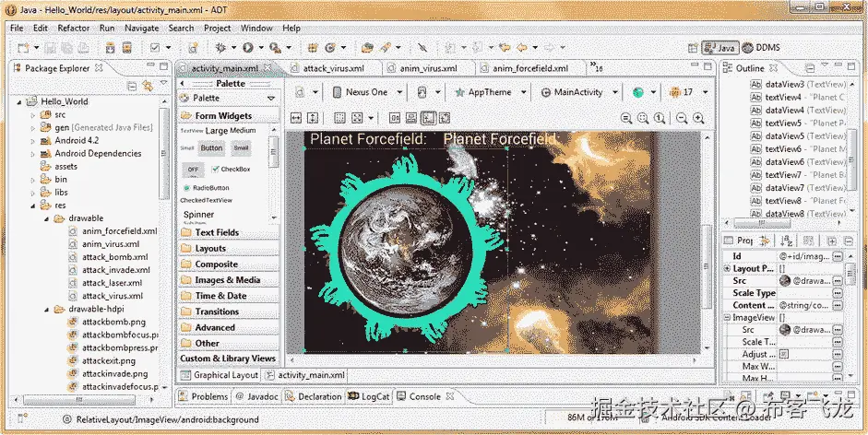
Task: Switch to anim_virus.xml editor tab
Action: (428, 68)
